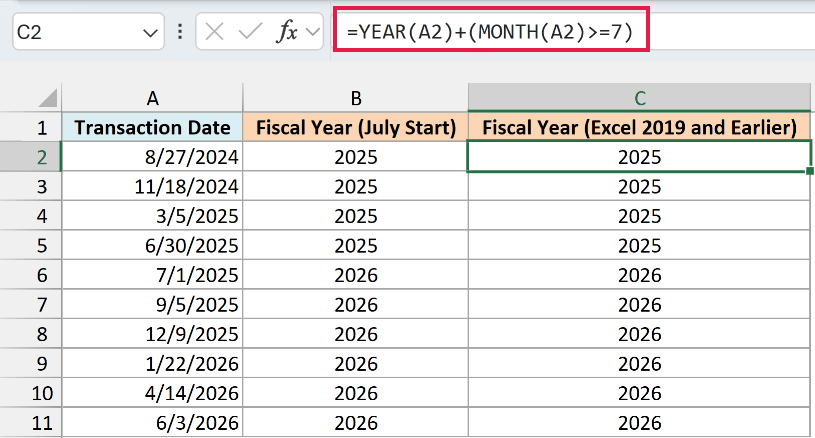Click the fill handle of cell C2

pyautogui.click(x=810, y=171)
